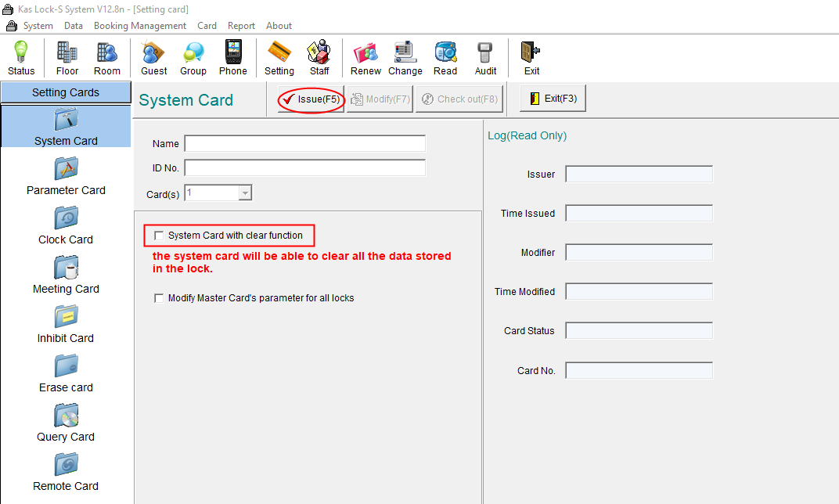
Task: Click the System Card page title
Action: point(185,100)
